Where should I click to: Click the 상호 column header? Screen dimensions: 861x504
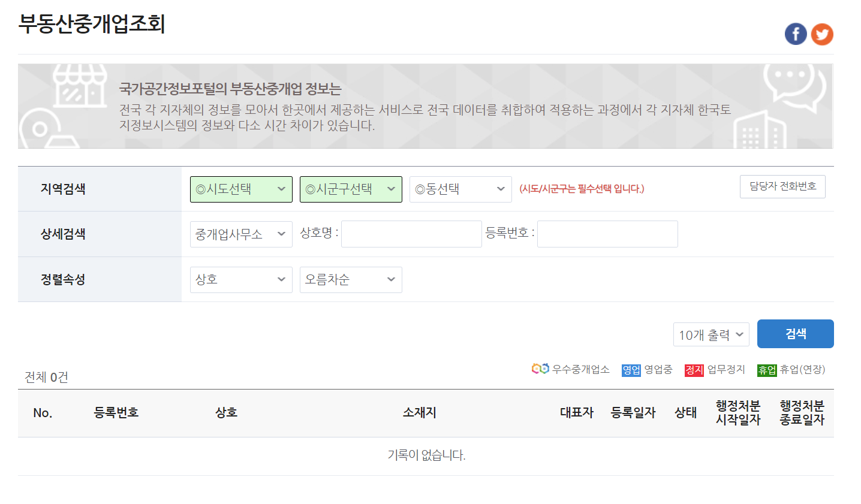click(x=227, y=412)
